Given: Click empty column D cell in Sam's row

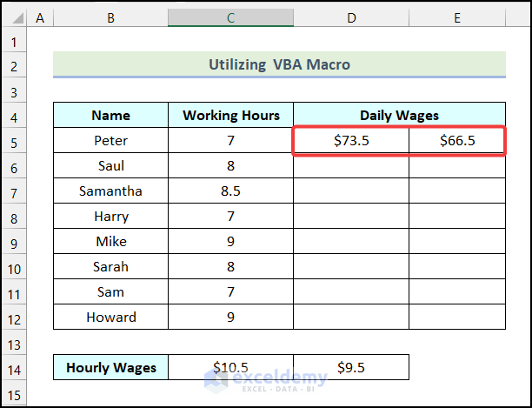Looking at the screenshot, I should (x=351, y=291).
